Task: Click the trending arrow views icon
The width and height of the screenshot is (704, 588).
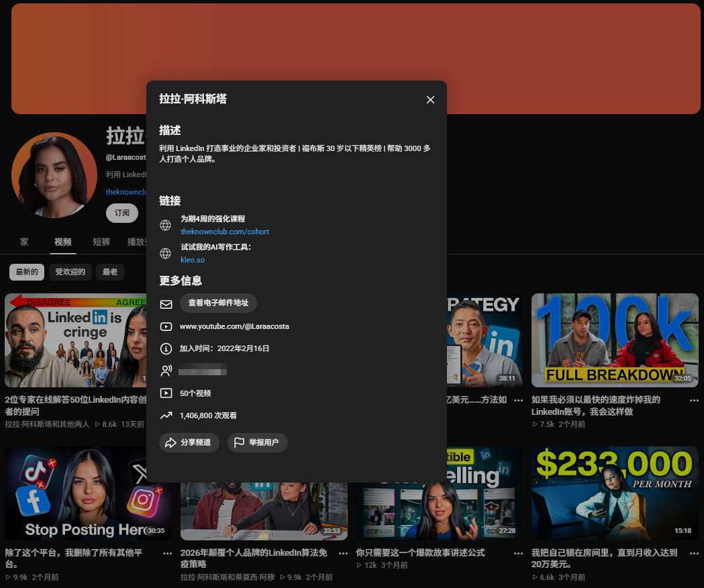Action: click(x=166, y=415)
